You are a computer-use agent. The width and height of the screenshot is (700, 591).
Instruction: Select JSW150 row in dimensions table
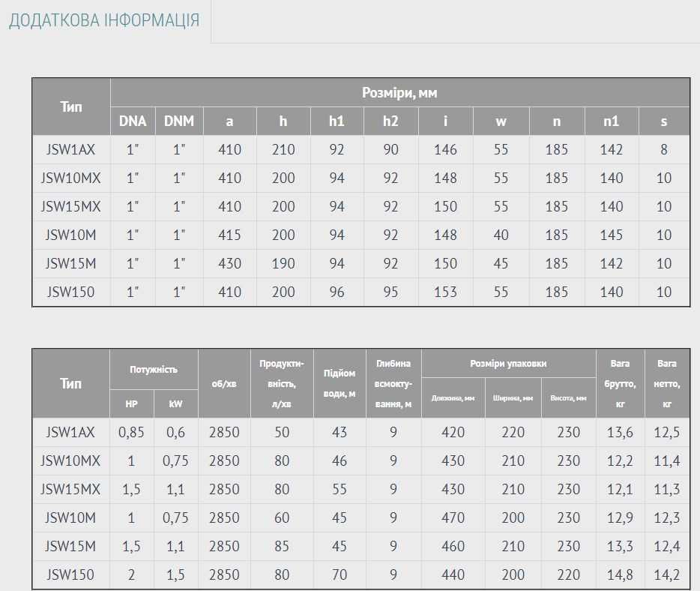361,292
